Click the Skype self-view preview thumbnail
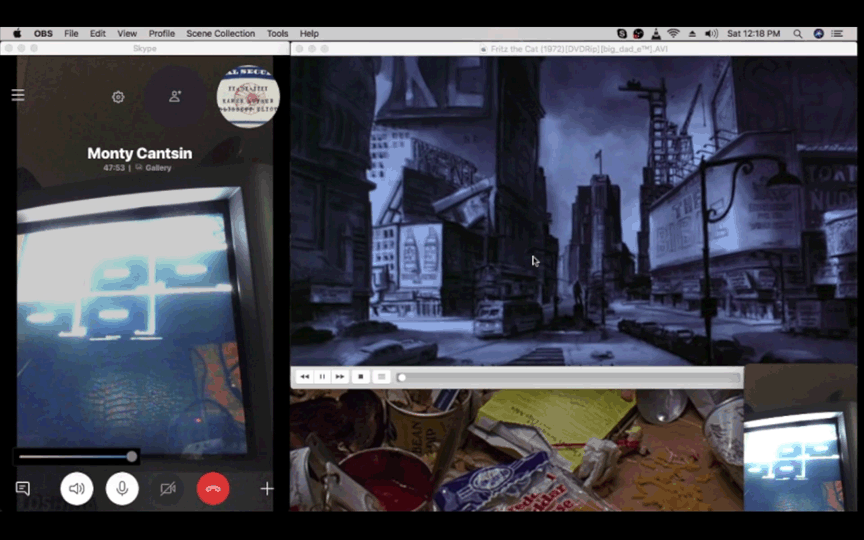This screenshot has width=864, height=540. 800,438
